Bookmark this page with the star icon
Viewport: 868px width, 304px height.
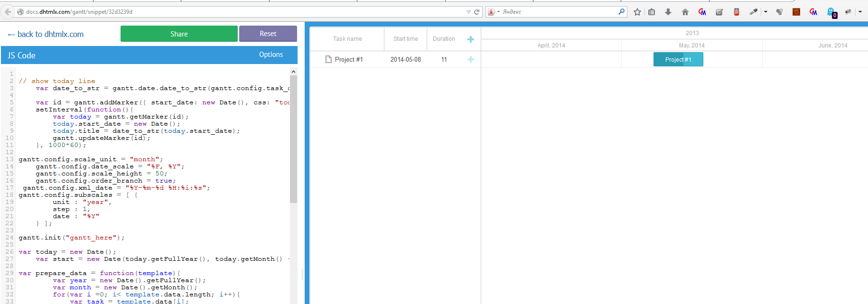point(637,12)
